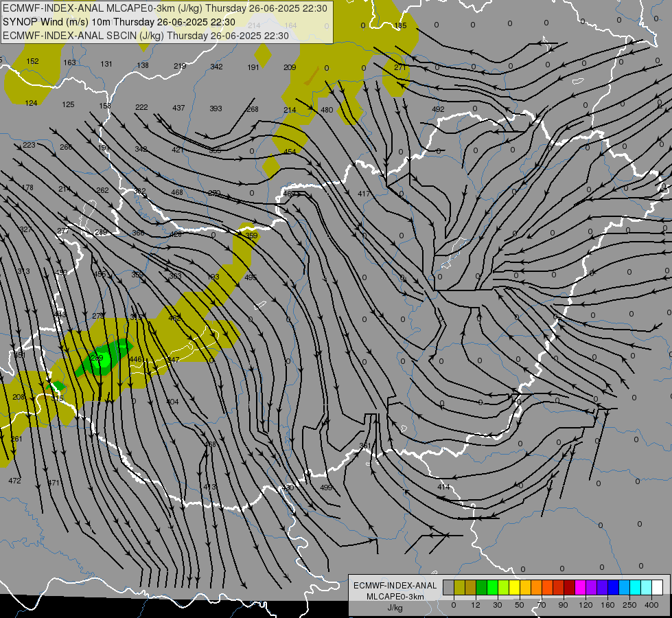Screen dimensions: 672x618
Task: Click the map value 393
Action: [216, 108]
